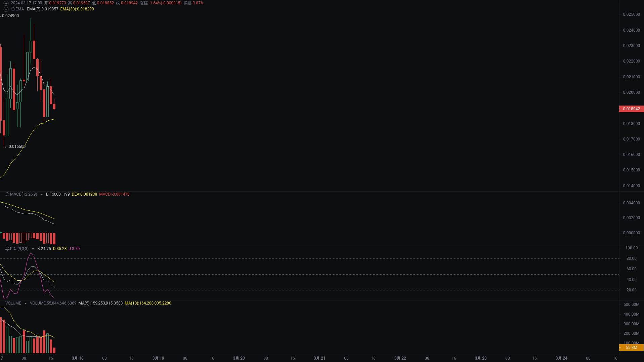This screenshot has height=362, width=644.
Task: Click the VOLUME:55,844,646.6369 text label
Action: (52, 303)
